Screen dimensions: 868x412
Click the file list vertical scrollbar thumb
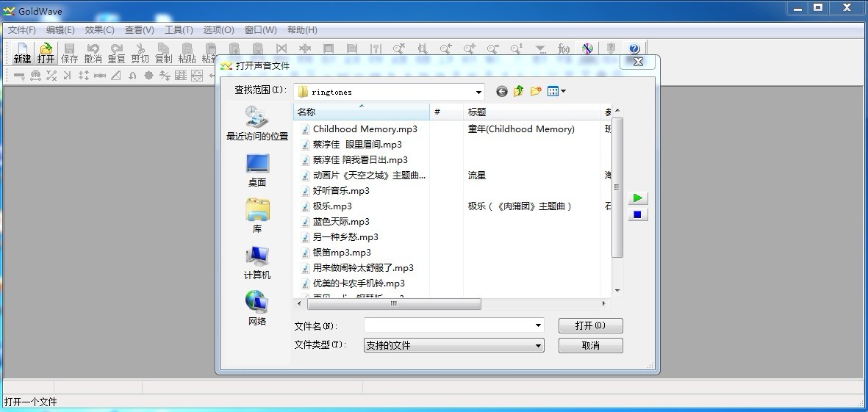tap(617, 187)
